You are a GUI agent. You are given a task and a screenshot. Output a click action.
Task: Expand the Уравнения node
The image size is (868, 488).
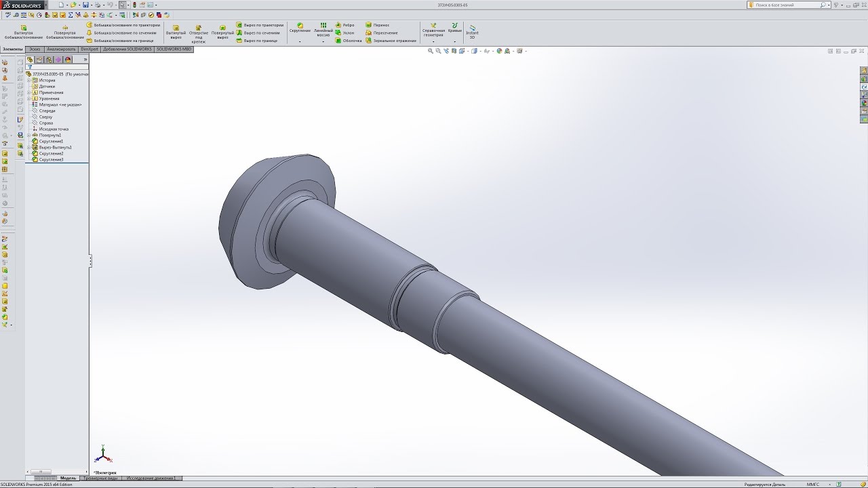[x=28, y=98]
